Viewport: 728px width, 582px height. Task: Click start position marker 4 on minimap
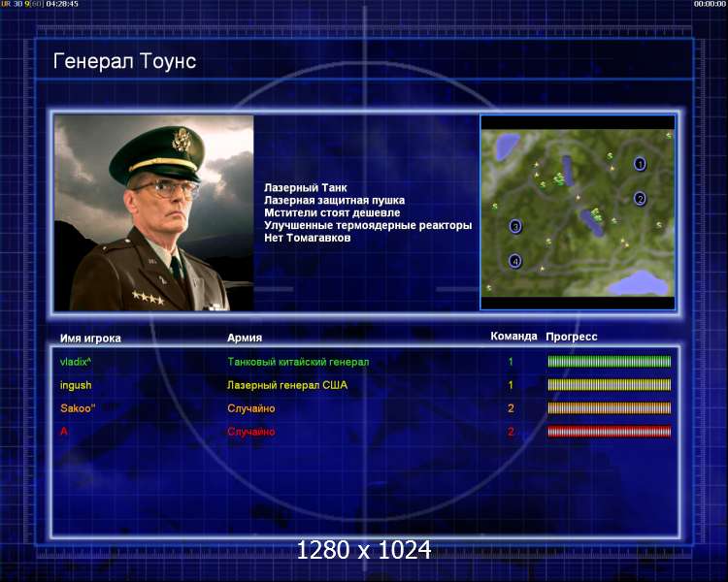514,261
